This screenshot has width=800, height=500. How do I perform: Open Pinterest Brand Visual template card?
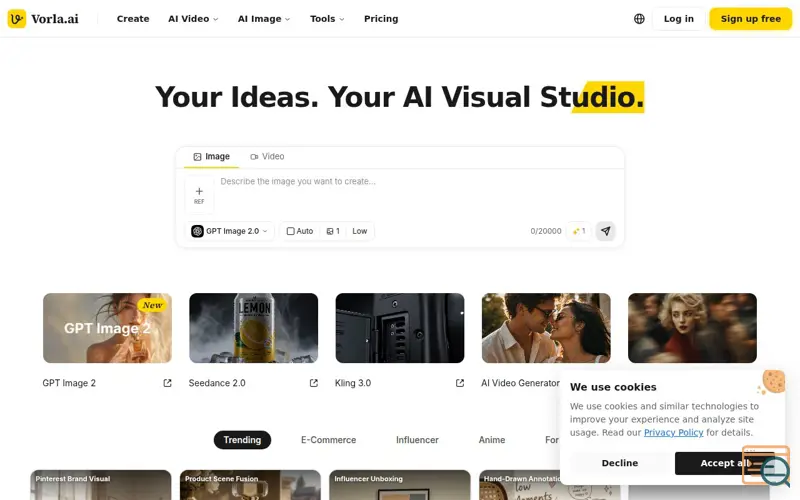(x=101, y=485)
